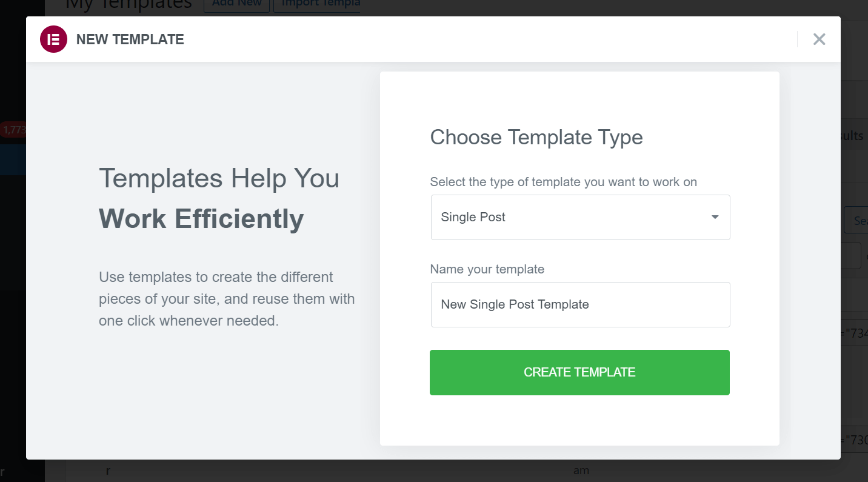Click the text reading New Single Post Template
This screenshot has height=482, width=868.
pyautogui.click(x=515, y=304)
